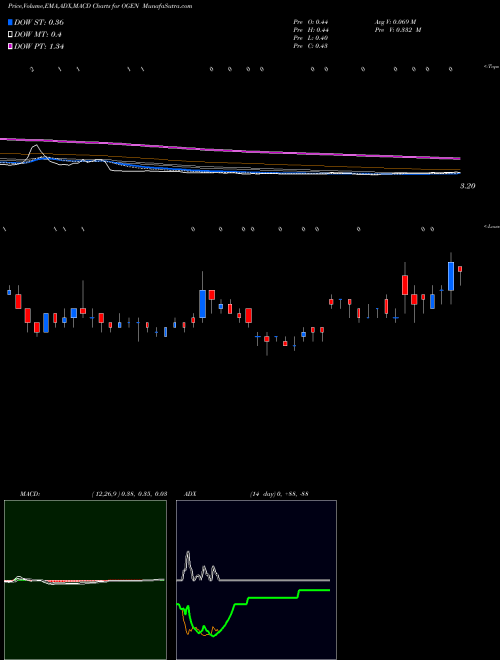
Task: Click the '<Tops' label at right edge
Action: [x=491, y=67]
